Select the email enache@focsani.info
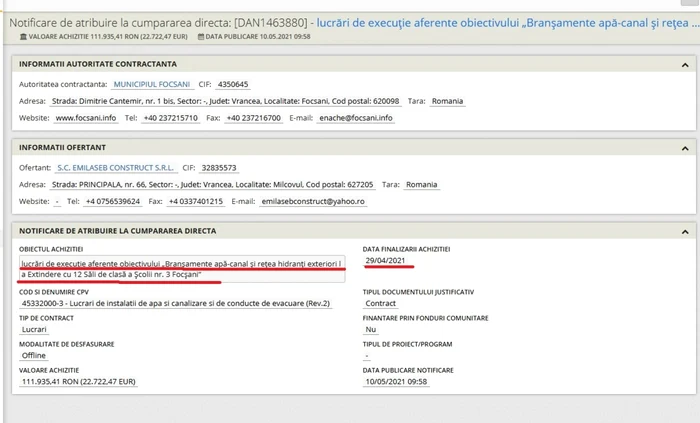Screen dimensions: 700x423 (356, 118)
